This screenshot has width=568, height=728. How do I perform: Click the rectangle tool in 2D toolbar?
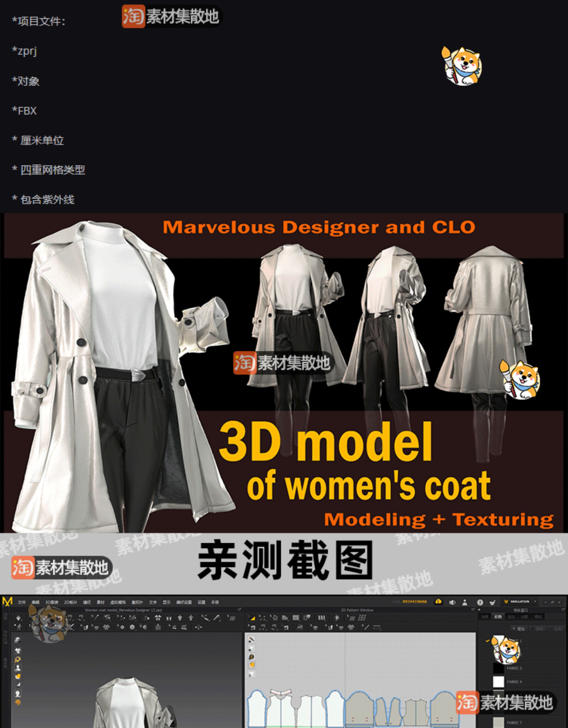(296, 618)
